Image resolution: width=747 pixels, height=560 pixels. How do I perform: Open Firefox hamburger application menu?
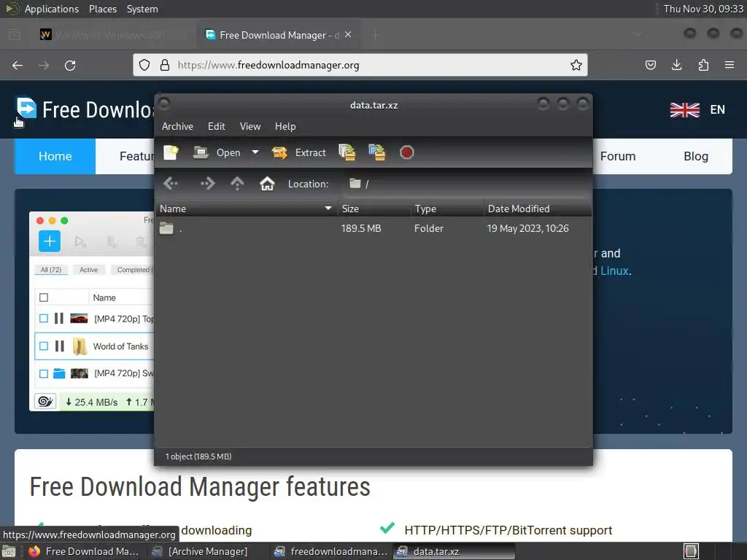(x=729, y=65)
